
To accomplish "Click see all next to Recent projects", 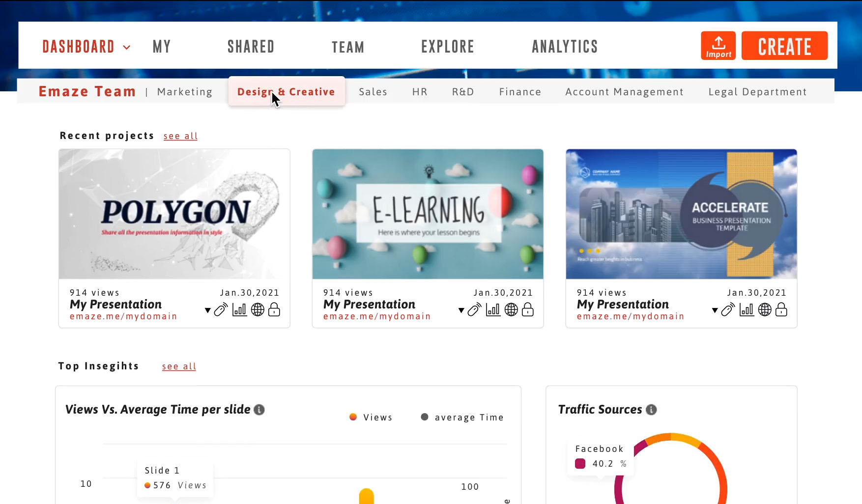I will (180, 136).
